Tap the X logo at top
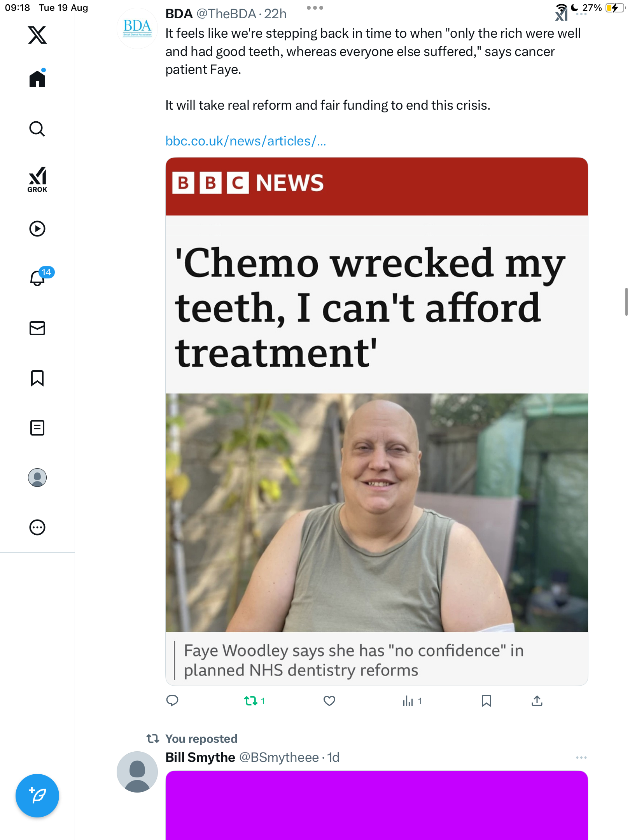Screen dimensions: 630x840 [x=37, y=35]
